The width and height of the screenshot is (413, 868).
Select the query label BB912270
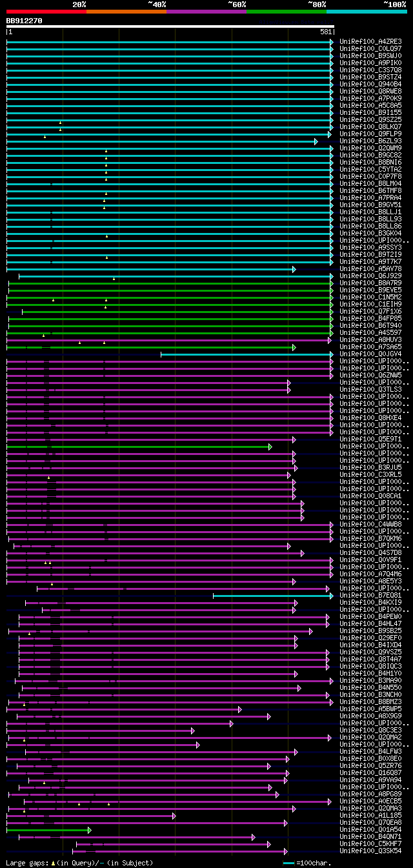point(25,21)
